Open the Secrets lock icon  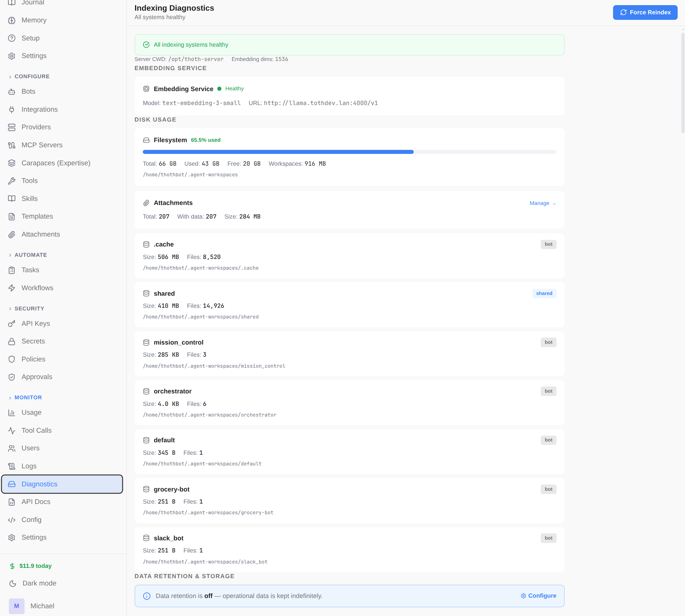click(x=11, y=341)
